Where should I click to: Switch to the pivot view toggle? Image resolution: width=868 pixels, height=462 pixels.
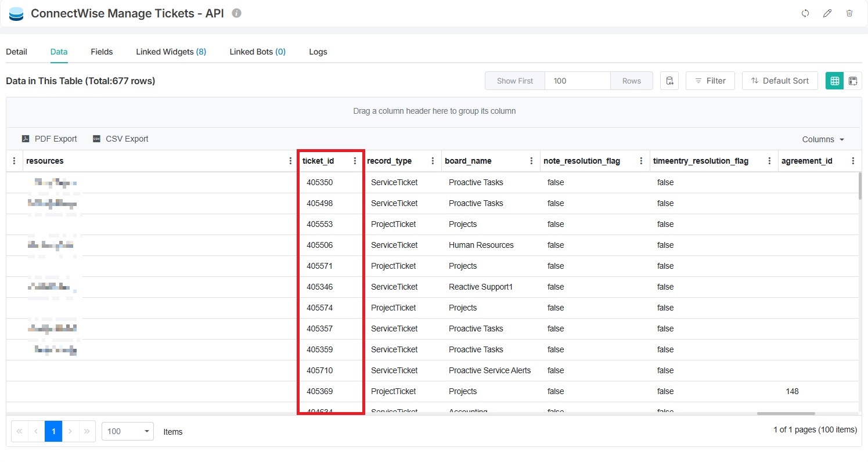point(853,81)
